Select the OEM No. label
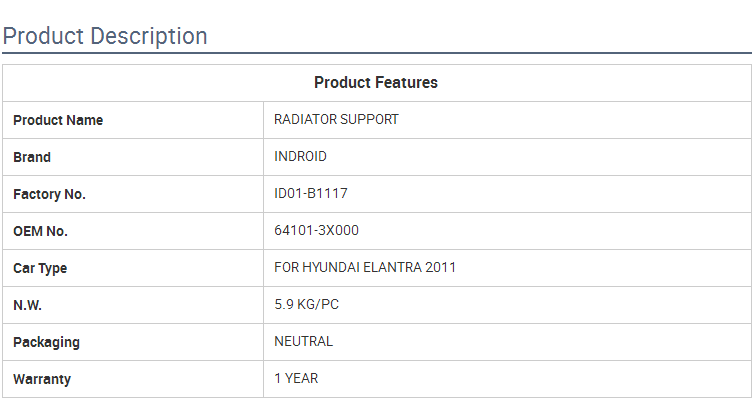 [40, 231]
